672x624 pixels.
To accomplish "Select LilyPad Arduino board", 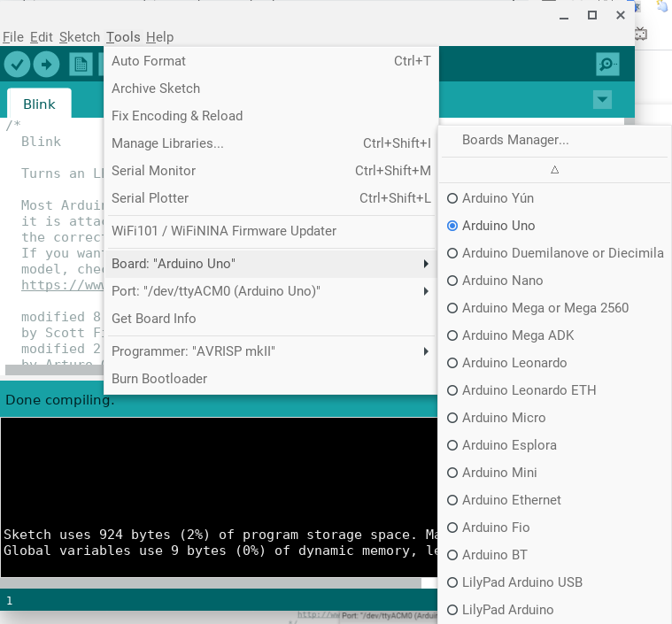I will [x=554, y=610].
